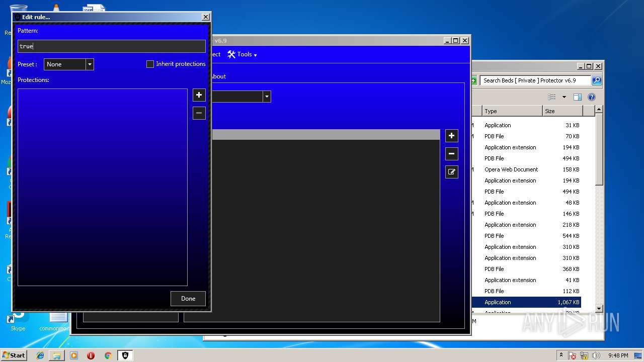The width and height of the screenshot is (644, 362).
Task: Open the Tools menu with wrench icon
Action: [242, 54]
